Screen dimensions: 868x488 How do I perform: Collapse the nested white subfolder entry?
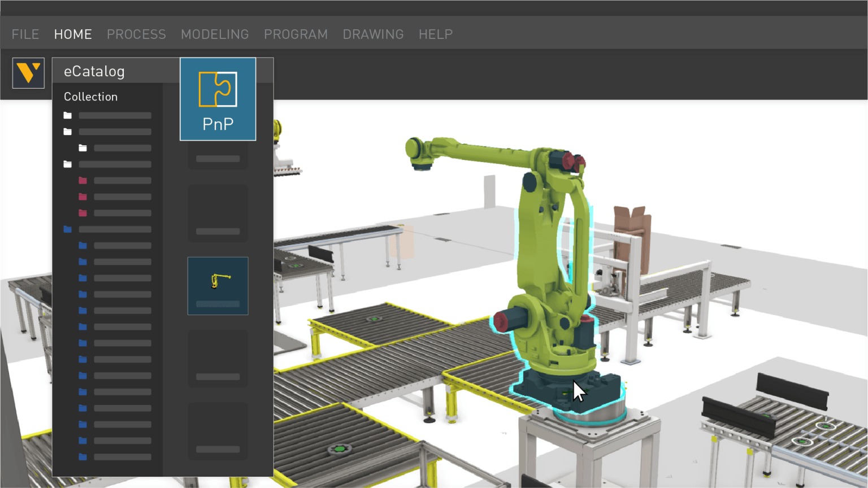(121, 147)
